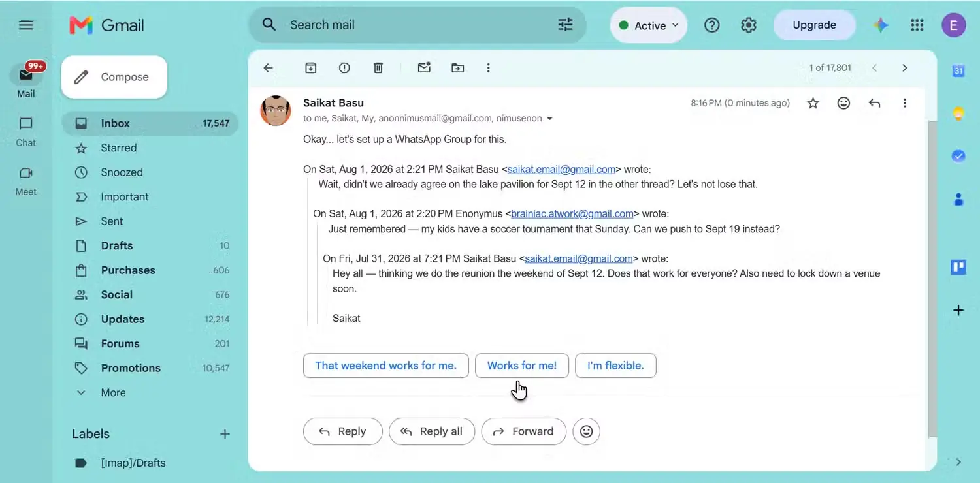Open message More menu three dots

click(905, 103)
